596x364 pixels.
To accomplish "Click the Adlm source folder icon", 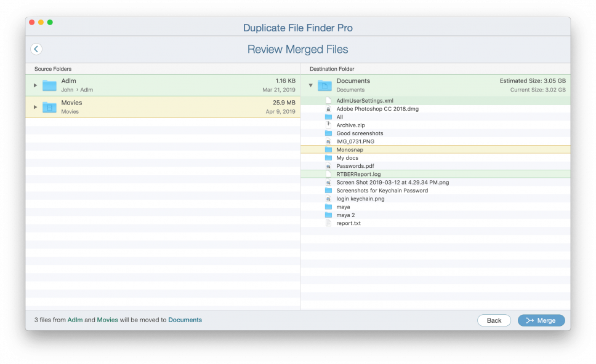I will (x=49, y=84).
